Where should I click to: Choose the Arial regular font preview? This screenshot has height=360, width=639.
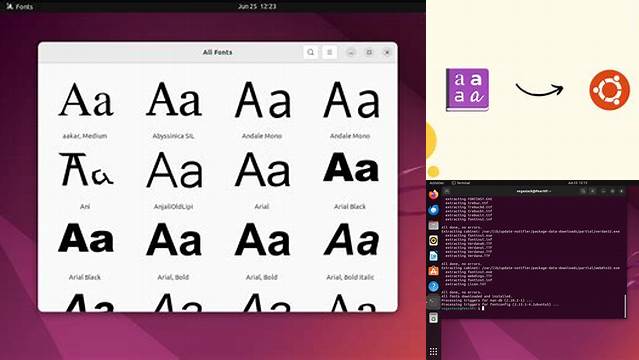pyautogui.click(x=262, y=180)
